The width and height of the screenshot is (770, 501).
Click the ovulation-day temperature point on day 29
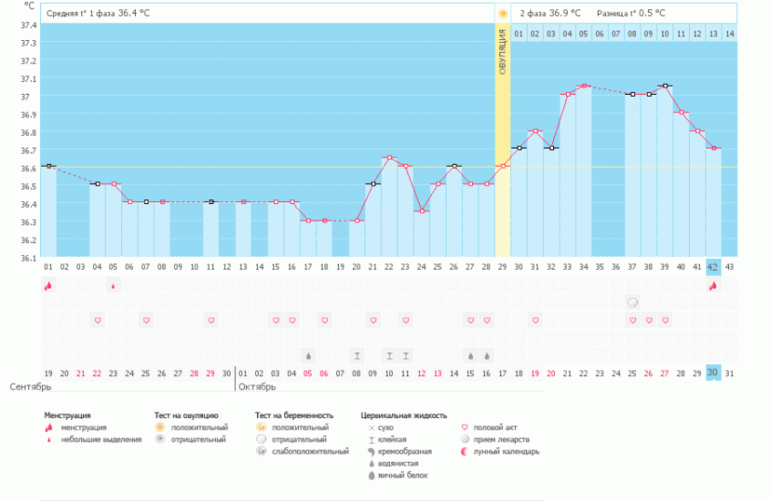(503, 166)
